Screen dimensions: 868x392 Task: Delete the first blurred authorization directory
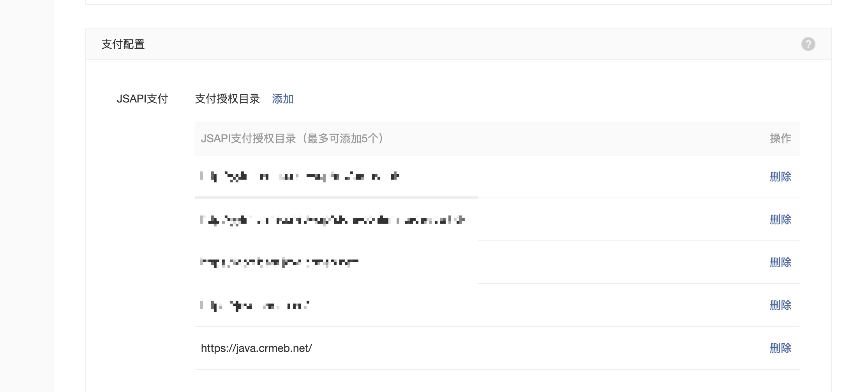point(780,177)
